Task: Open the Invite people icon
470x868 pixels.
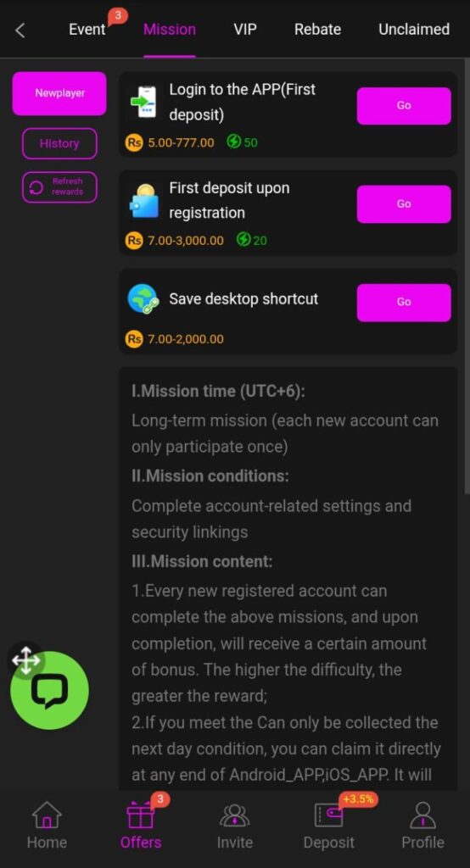Action: coord(234,815)
